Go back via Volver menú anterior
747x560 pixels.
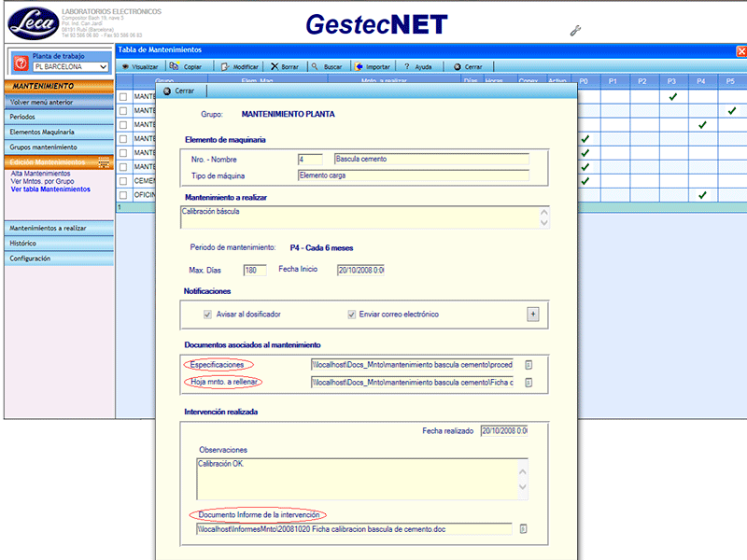pyautogui.click(x=59, y=103)
